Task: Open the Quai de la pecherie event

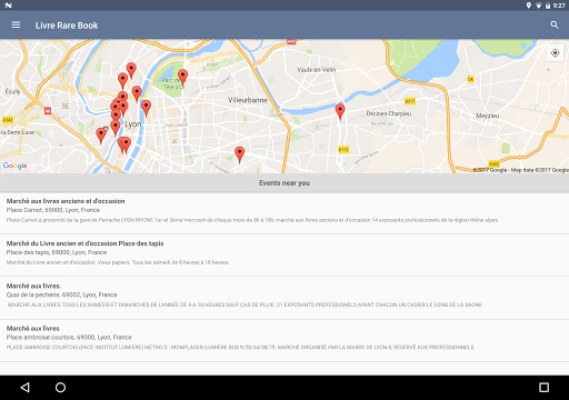Action: click(x=284, y=298)
